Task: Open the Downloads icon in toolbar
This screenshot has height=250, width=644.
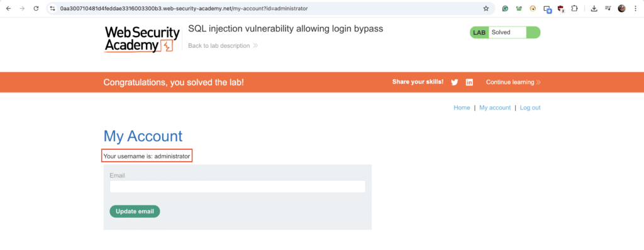Action: pyautogui.click(x=594, y=8)
